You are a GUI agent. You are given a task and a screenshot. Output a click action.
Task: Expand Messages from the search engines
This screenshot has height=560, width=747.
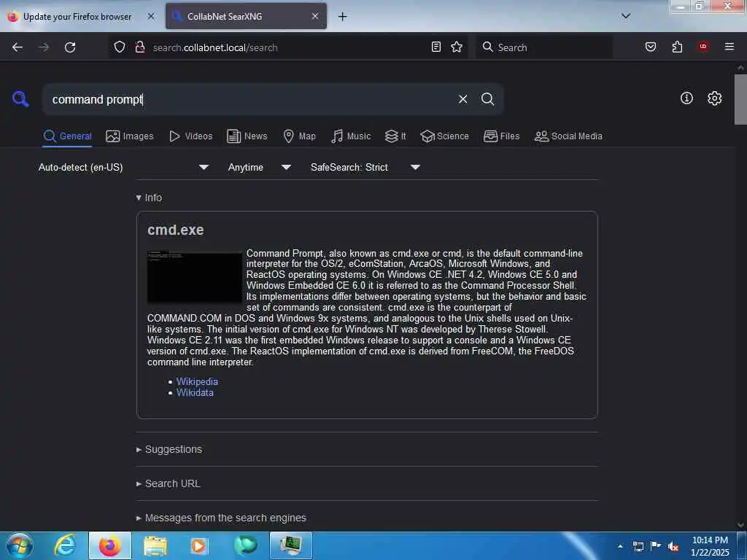221,518
